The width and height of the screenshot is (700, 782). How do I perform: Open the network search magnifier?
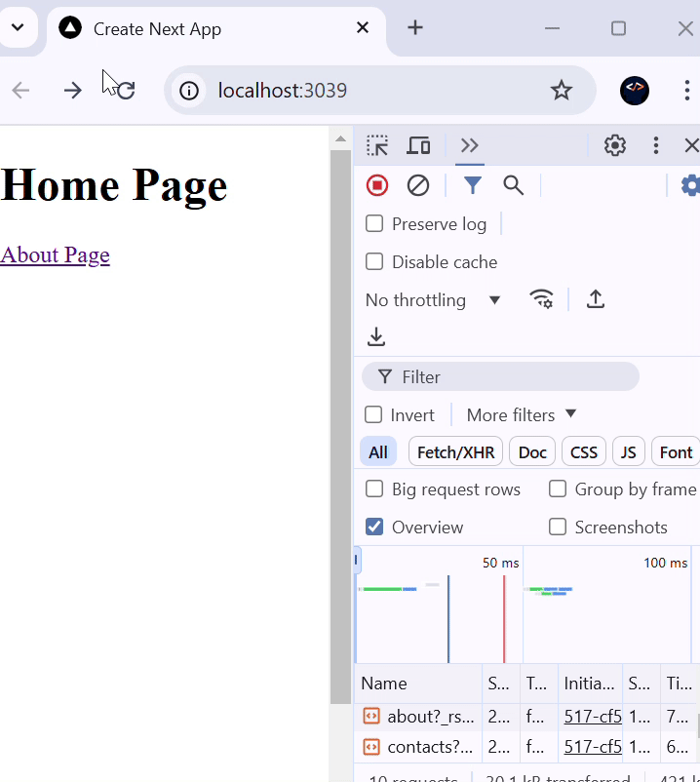click(513, 185)
